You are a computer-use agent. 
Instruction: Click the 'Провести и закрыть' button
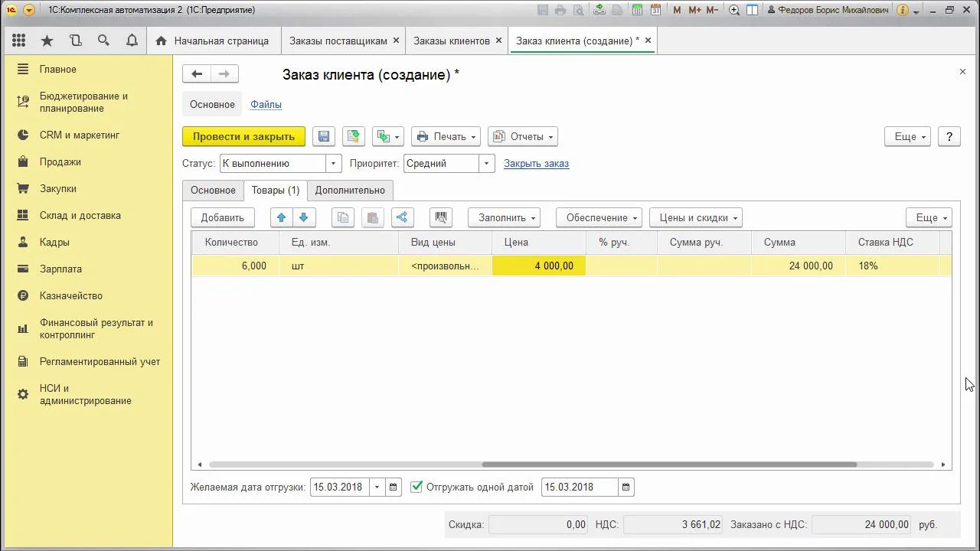pyautogui.click(x=243, y=136)
